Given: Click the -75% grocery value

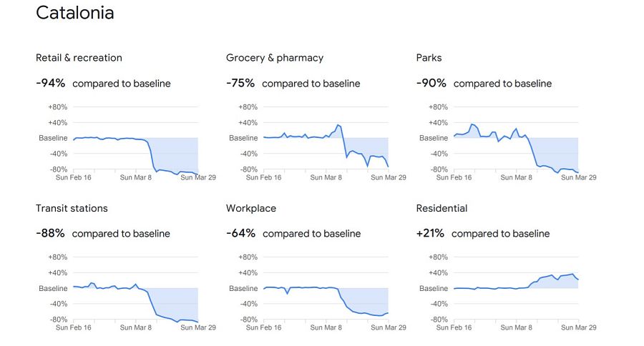Looking at the screenshot, I should pos(240,84).
